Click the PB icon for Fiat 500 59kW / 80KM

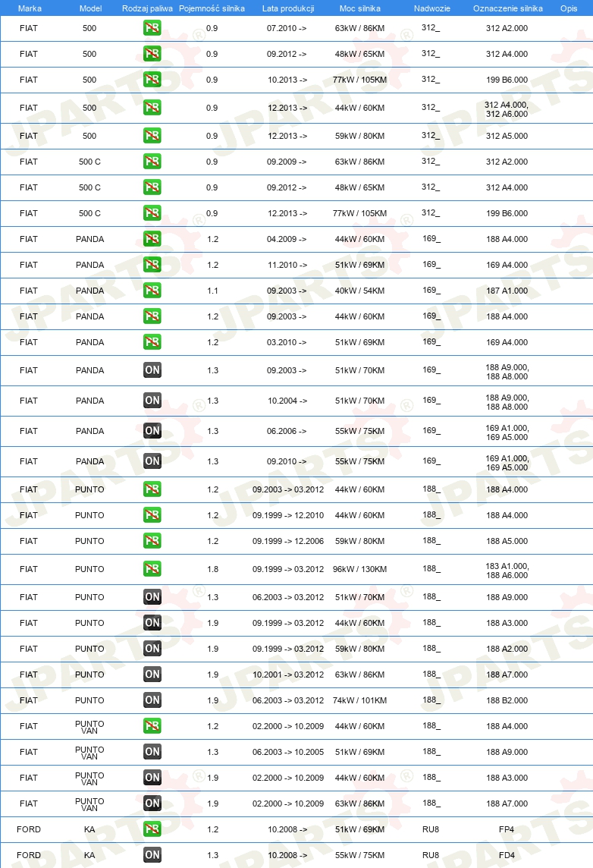(x=152, y=136)
